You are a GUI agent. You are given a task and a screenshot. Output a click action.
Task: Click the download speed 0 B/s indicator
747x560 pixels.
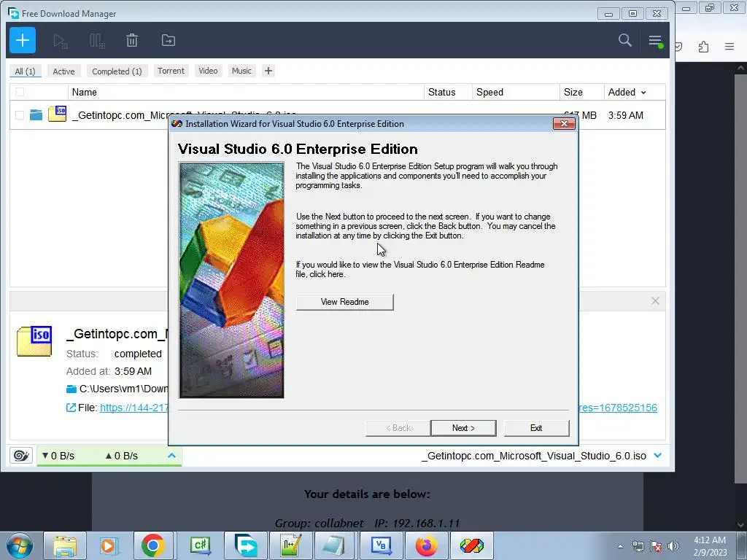click(58, 456)
